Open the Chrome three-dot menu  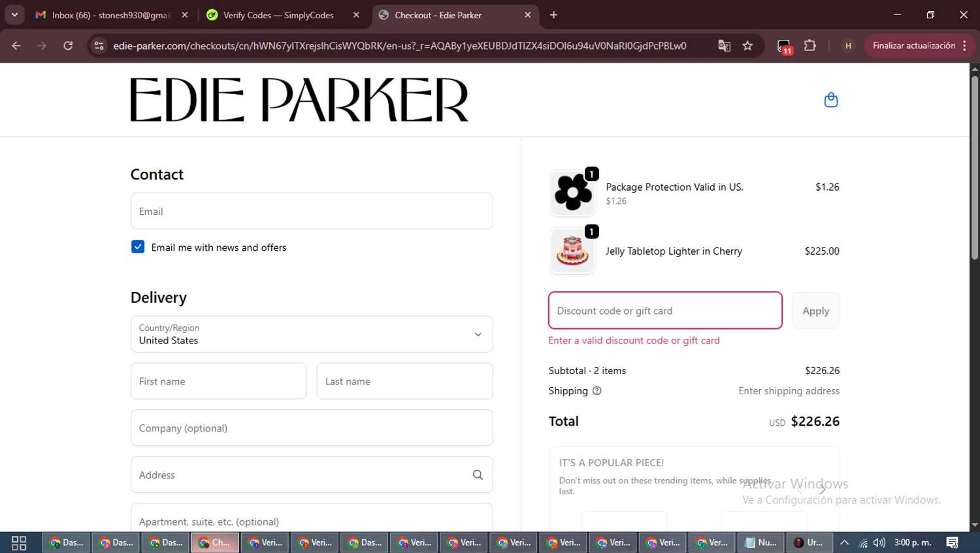[x=965, y=46]
